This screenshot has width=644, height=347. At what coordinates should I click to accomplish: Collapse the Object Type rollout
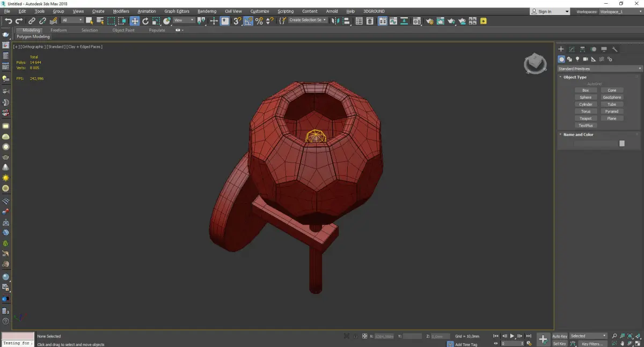point(575,77)
